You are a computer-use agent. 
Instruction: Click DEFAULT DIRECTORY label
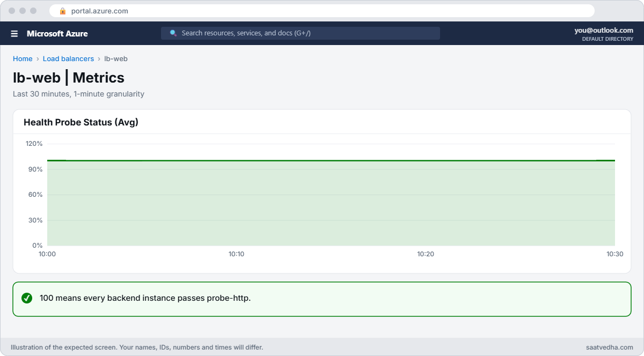click(608, 39)
